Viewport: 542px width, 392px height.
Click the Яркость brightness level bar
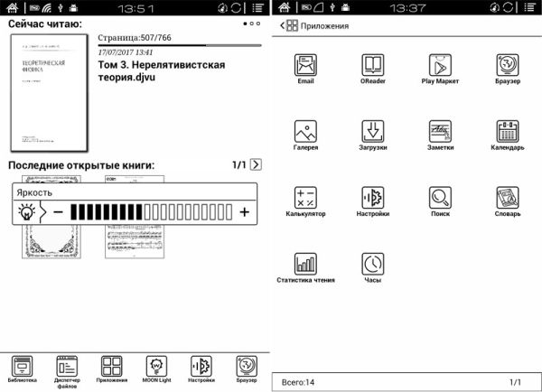coord(149,212)
